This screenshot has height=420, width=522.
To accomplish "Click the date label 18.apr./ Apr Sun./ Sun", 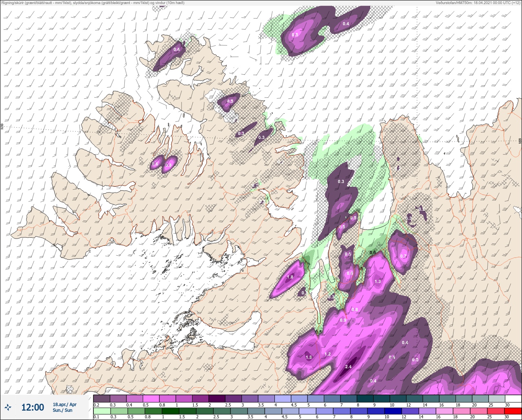I will click(64, 407).
